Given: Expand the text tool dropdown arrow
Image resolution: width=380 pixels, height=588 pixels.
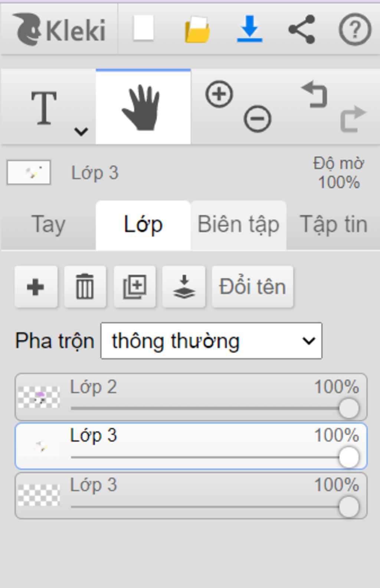Looking at the screenshot, I should (x=81, y=131).
